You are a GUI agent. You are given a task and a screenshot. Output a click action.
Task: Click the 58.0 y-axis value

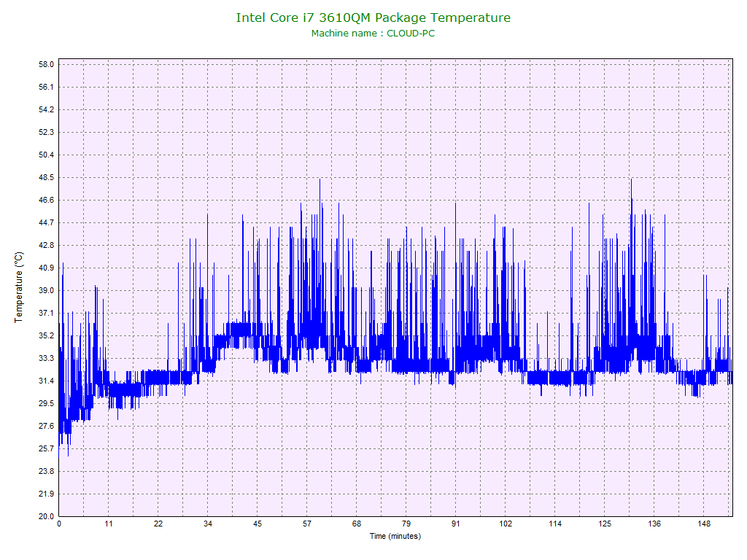(46, 64)
